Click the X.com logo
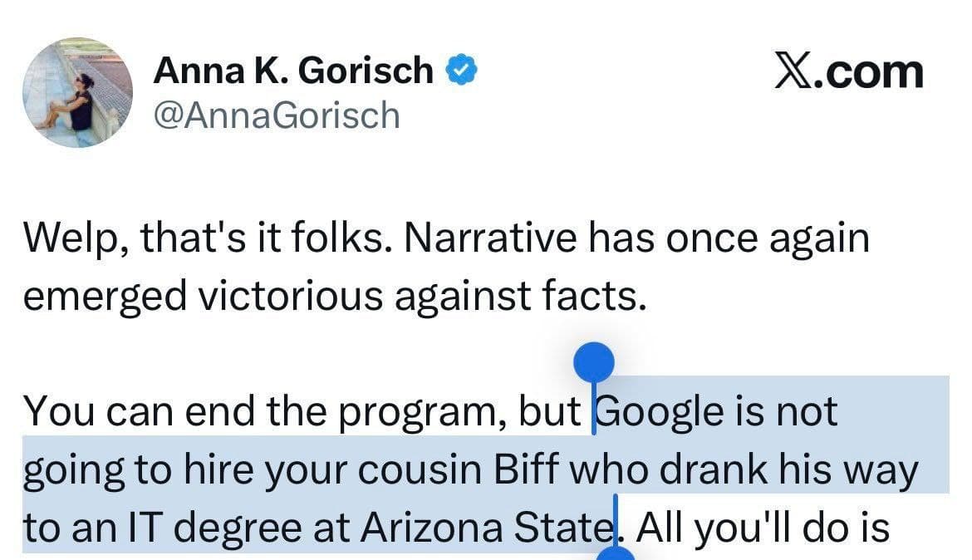The height and width of the screenshot is (560, 972). point(848,72)
